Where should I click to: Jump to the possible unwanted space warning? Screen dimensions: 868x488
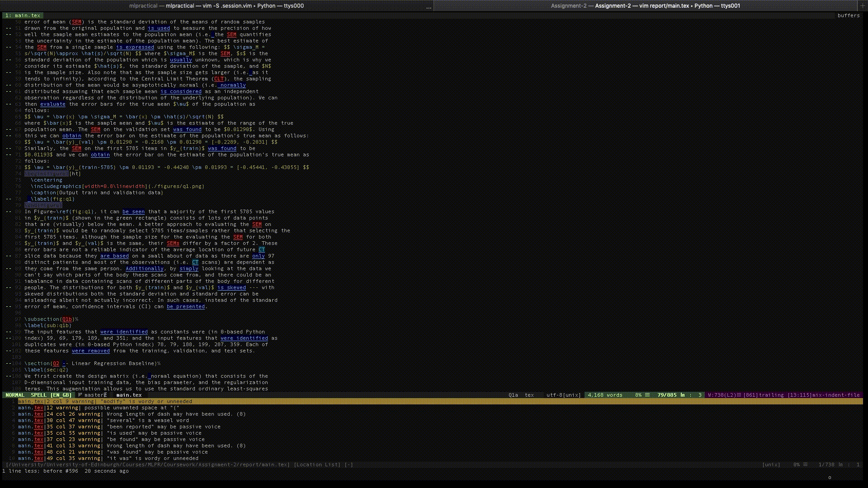131,408
